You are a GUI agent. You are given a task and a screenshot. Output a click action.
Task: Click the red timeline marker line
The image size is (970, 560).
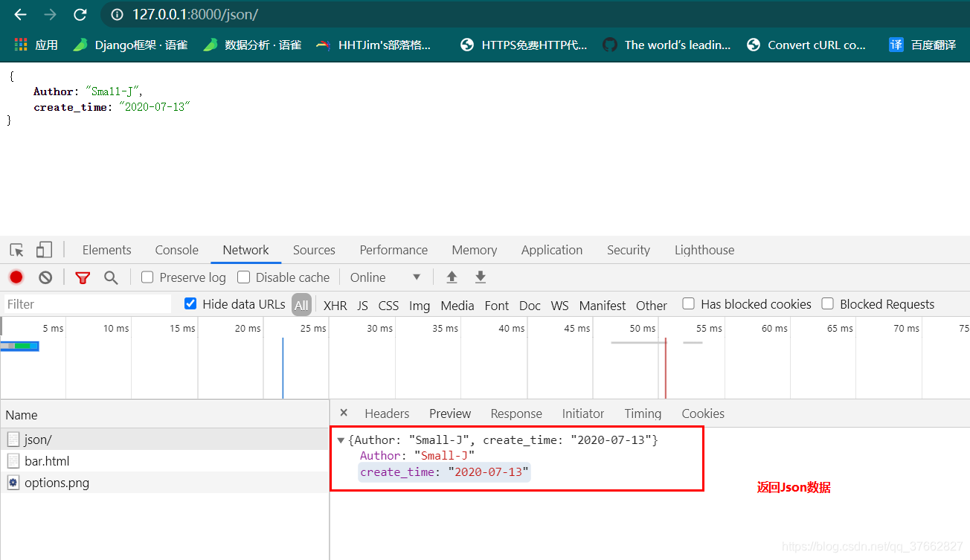pyautogui.click(x=666, y=368)
